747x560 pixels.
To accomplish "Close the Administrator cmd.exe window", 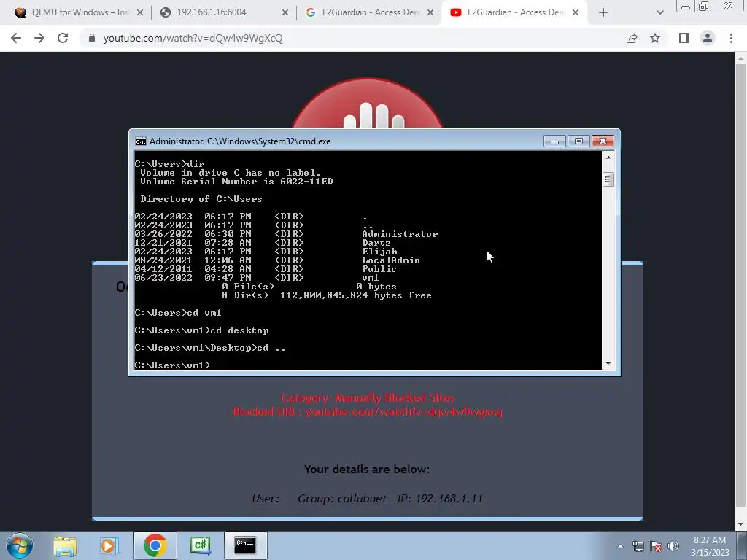I will click(603, 141).
